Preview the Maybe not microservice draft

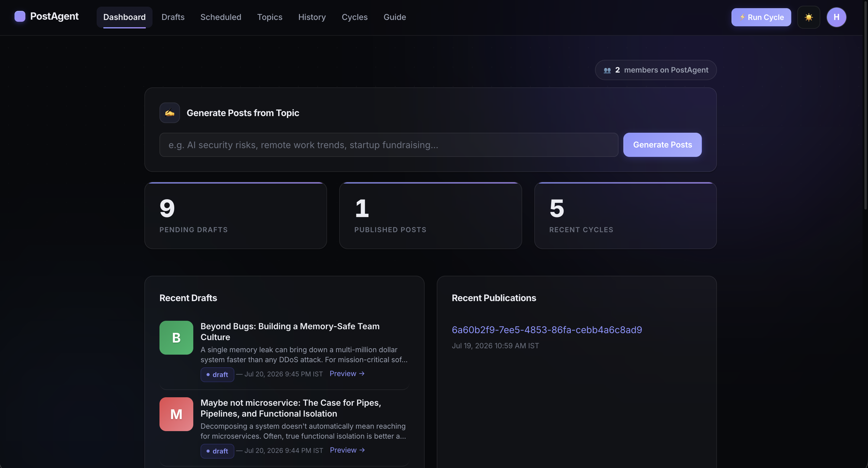[x=347, y=450]
